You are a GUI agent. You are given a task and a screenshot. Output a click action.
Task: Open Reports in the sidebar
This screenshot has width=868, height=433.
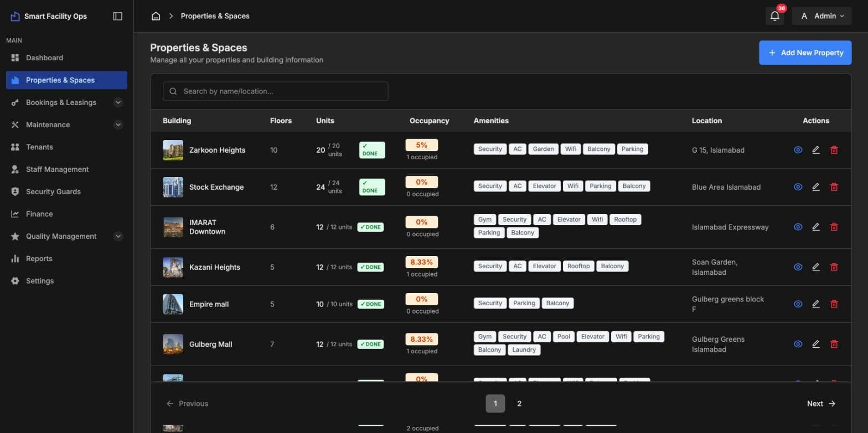[x=66, y=258]
